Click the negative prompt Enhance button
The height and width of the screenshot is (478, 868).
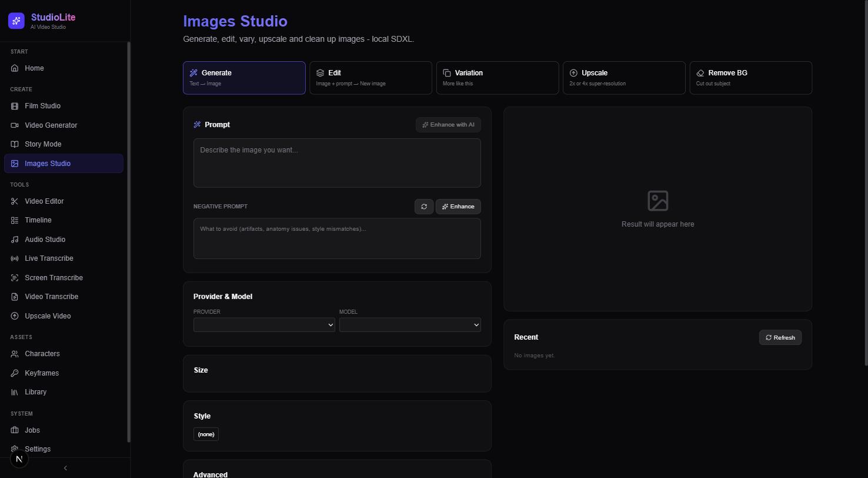[458, 207]
